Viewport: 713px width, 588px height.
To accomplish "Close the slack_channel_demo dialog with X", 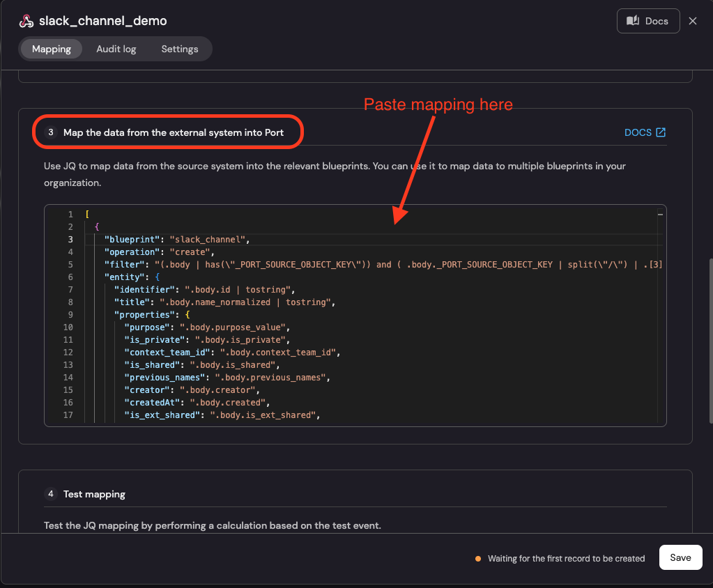I will (693, 21).
